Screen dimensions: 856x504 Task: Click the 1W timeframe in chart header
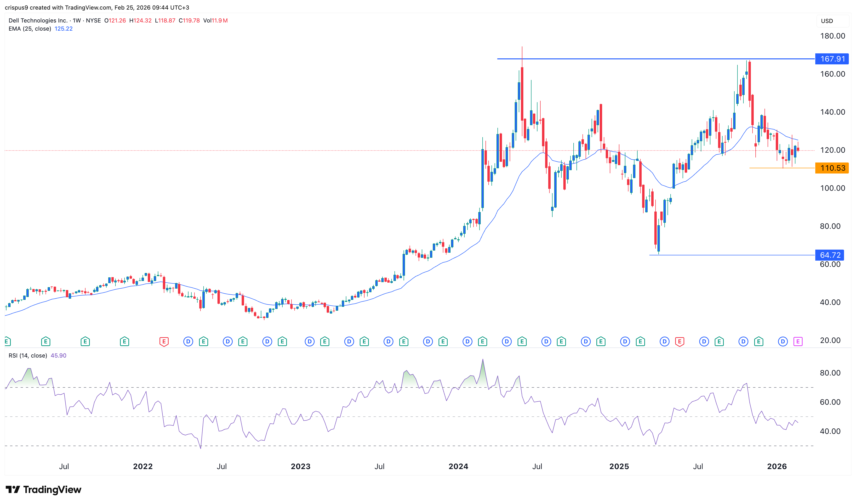tap(77, 20)
